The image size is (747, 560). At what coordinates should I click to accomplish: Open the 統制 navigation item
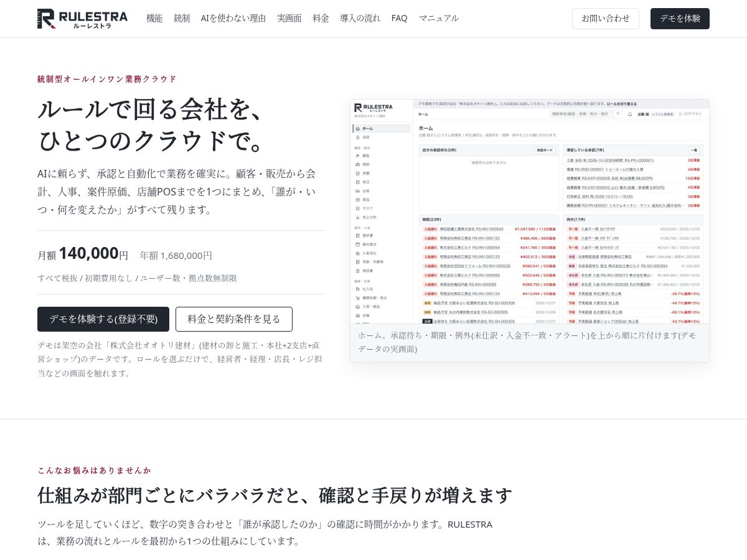(x=182, y=19)
